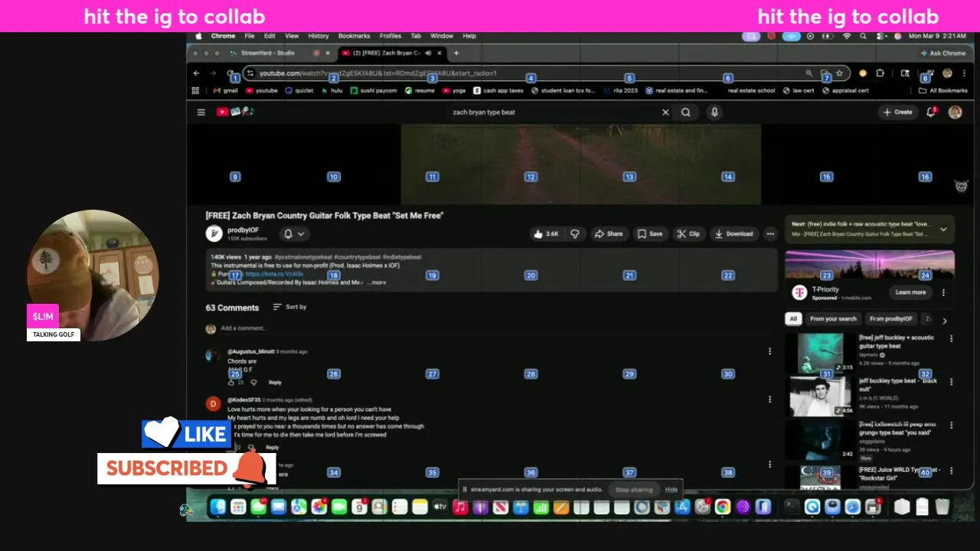The width and height of the screenshot is (980, 551).
Task: Open Music app in the Dock
Action: [x=460, y=507]
